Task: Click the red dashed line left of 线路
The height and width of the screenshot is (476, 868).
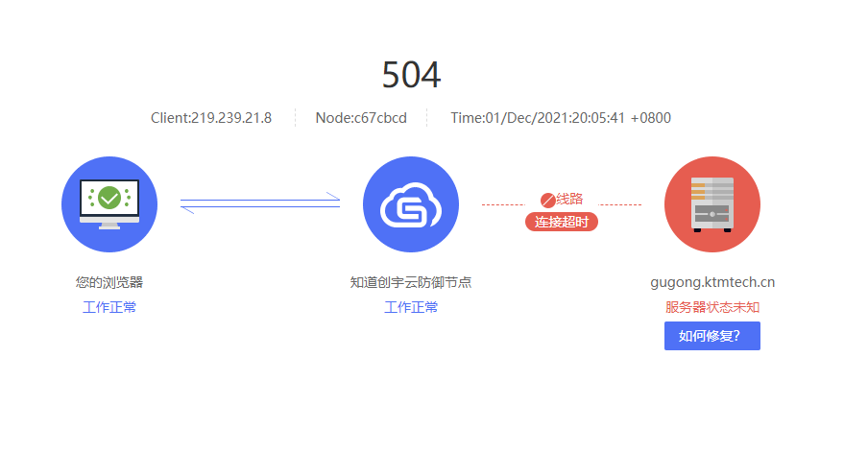Action: (x=503, y=204)
